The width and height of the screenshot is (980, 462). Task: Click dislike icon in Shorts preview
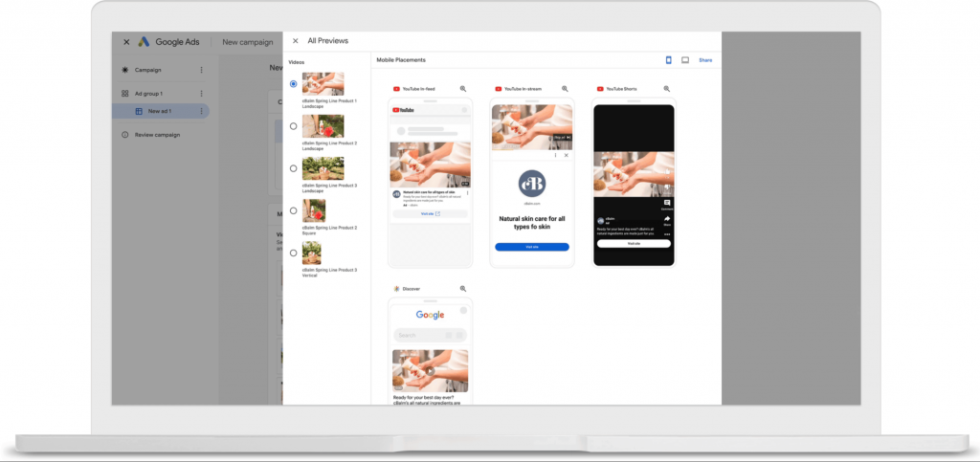[667, 187]
